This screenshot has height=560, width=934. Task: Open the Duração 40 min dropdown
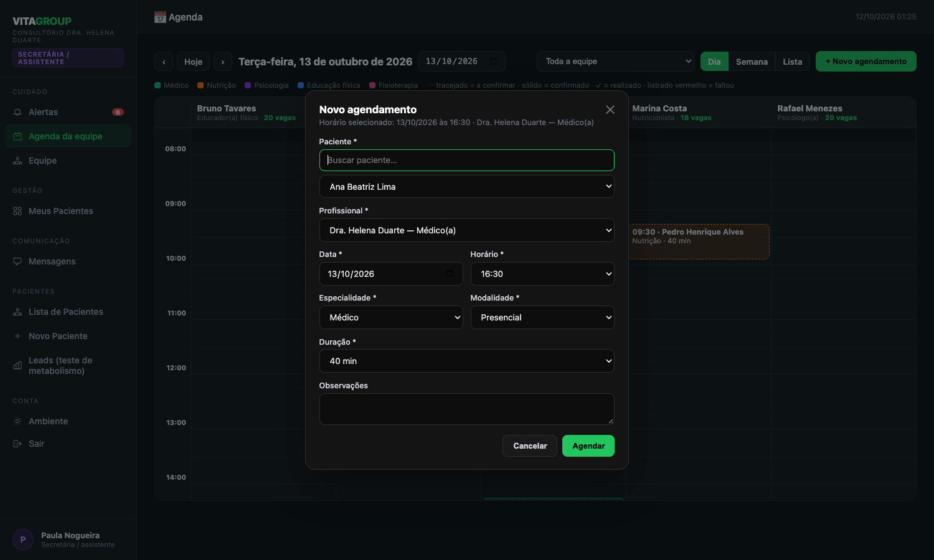(x=467, y=361)
